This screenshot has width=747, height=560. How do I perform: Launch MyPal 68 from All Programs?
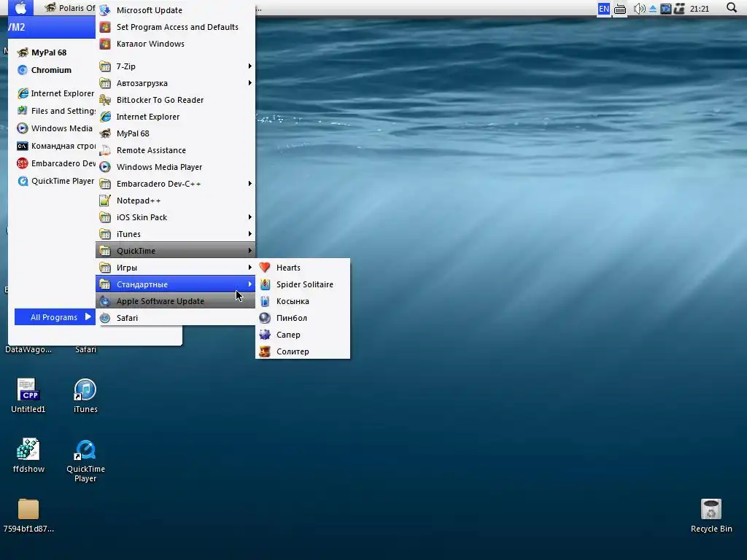point(175,133)
